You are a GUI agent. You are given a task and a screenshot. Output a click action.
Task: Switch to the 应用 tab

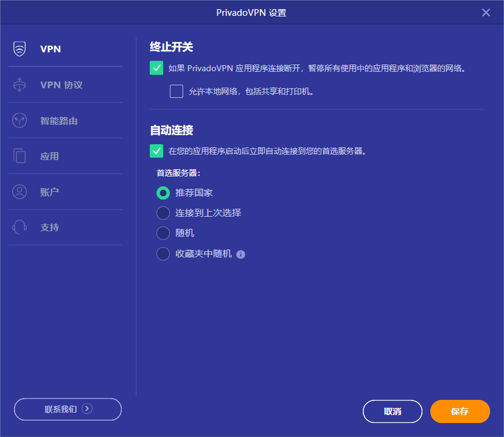(66, 156)
